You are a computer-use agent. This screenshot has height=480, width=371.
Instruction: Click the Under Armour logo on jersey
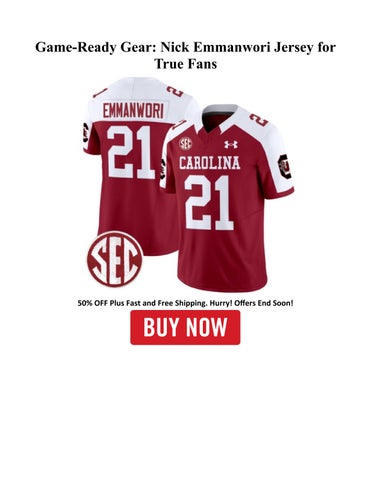click(x=231, y=144)
